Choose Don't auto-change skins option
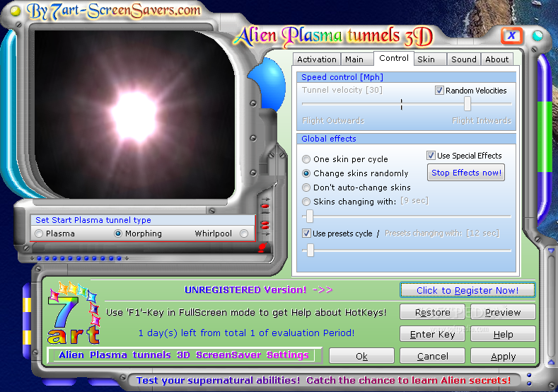The image size is (558, 392). 306,188
